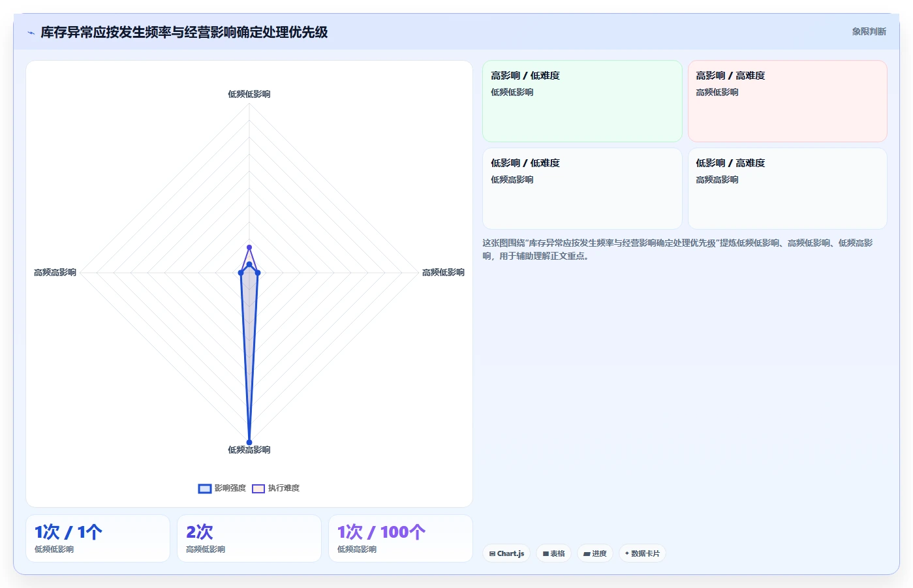
Task: Click the purple 执行难度 legend swatch
Action: pos(258,488)
